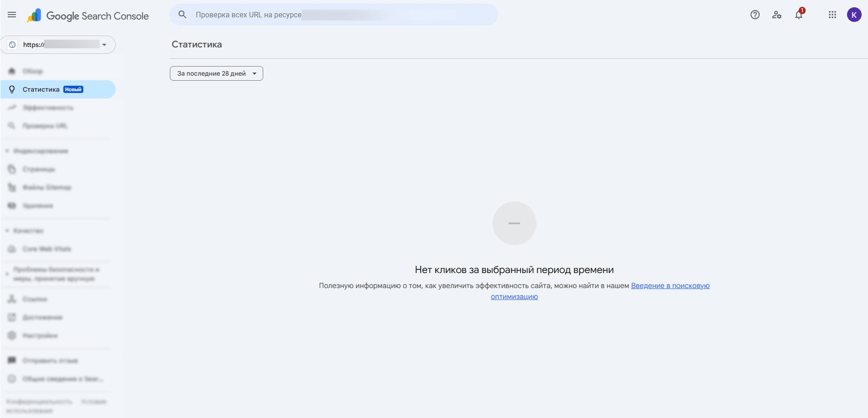Open the users and permissions icon
The width and height of the screenshot is (868, 418).
point(777,15)
